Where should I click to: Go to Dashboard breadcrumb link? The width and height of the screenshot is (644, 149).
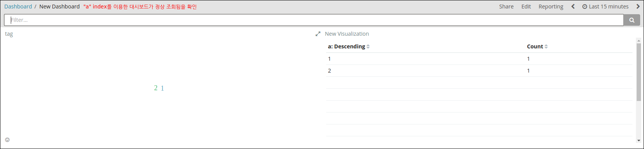tap(18, 7)
